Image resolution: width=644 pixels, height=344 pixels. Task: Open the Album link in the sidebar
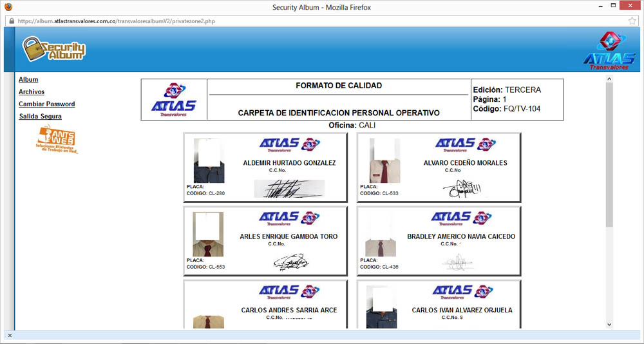click(28, 80)
